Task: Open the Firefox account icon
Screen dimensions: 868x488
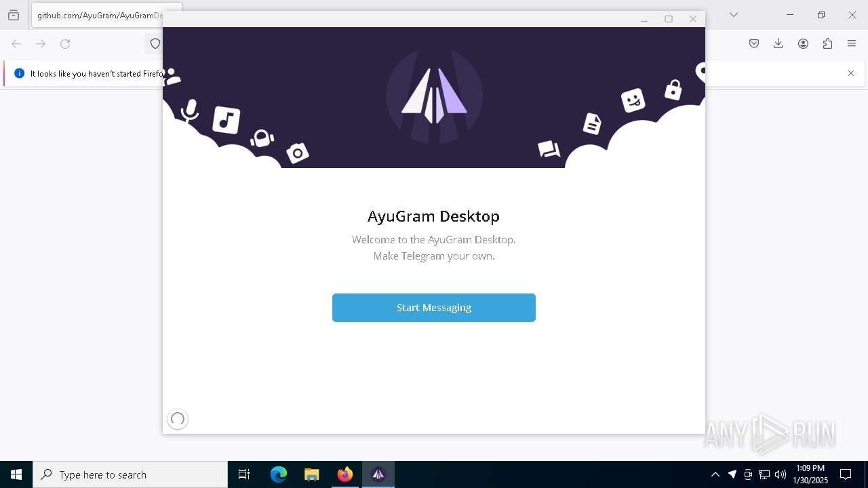Action: pos(803,44)
